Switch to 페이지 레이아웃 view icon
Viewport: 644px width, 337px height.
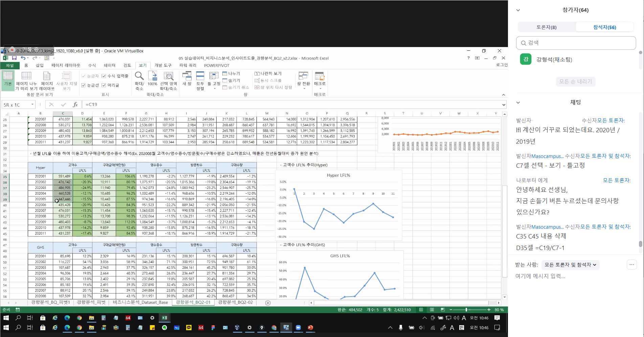coord(47,81)
